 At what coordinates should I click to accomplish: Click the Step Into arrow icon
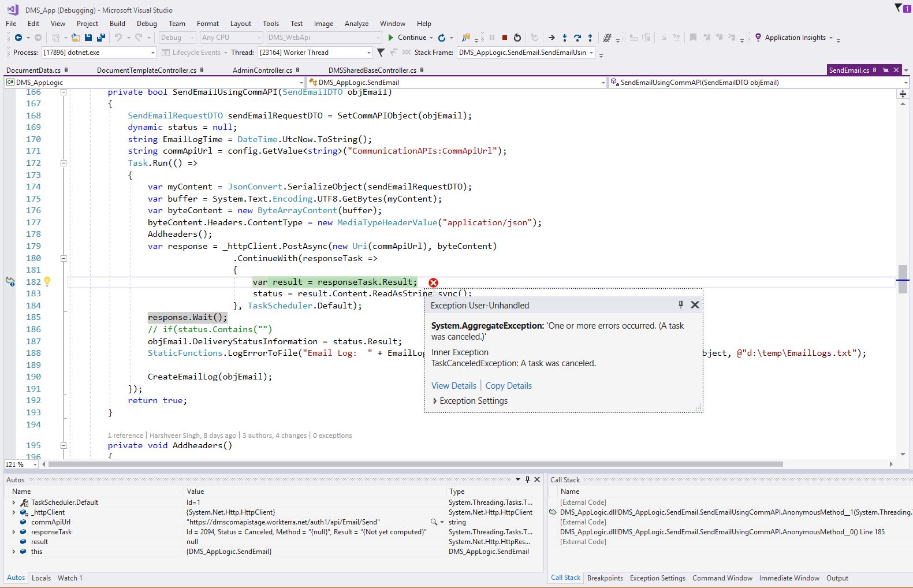click(x=565, y=38)
